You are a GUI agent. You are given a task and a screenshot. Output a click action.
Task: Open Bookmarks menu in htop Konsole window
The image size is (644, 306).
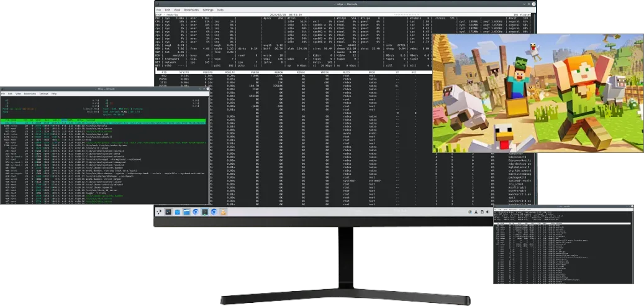tap(30, 94)
